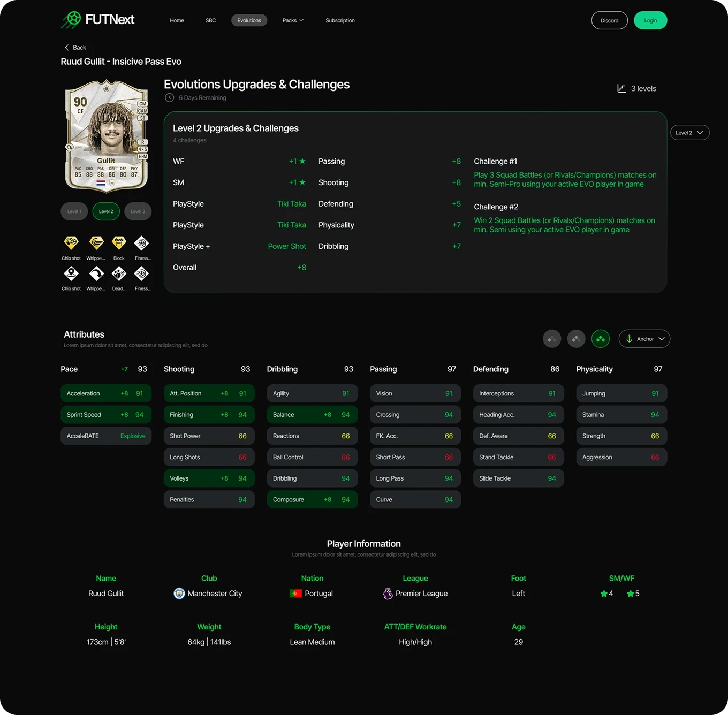The height and width of the screenshot is (715, 728).
Task: Click the chart icon beside 3 levels
Action: pyautogui.click(x=621, y=88)
